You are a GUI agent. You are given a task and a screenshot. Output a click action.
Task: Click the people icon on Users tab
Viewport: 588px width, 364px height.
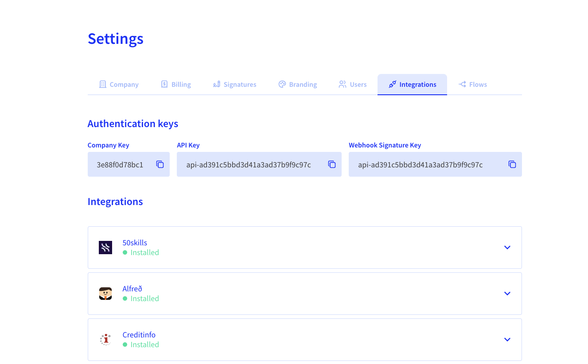point(343,84)
